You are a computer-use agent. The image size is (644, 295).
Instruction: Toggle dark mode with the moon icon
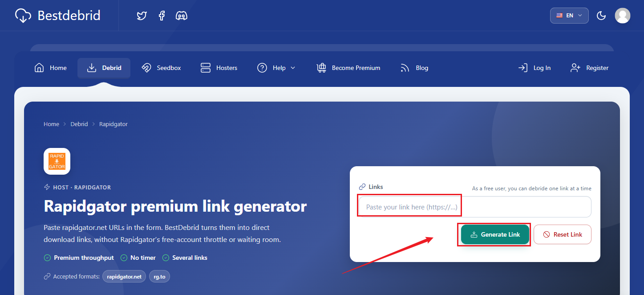601,16
